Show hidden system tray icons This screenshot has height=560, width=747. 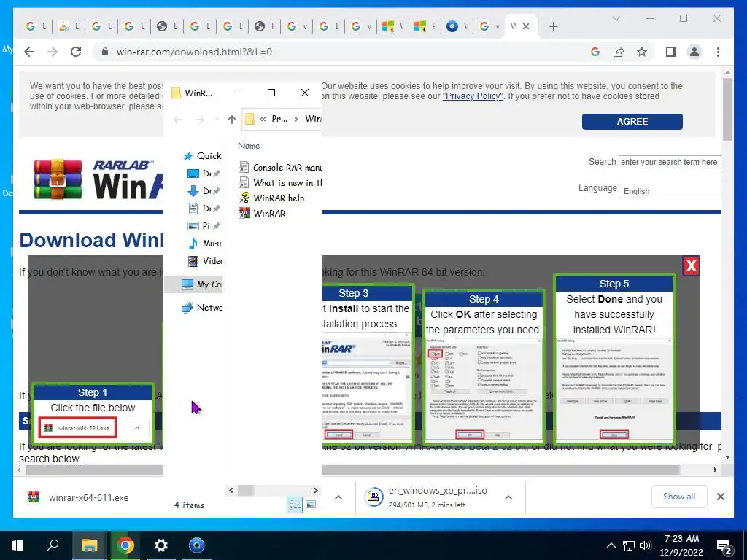point(611,545)
